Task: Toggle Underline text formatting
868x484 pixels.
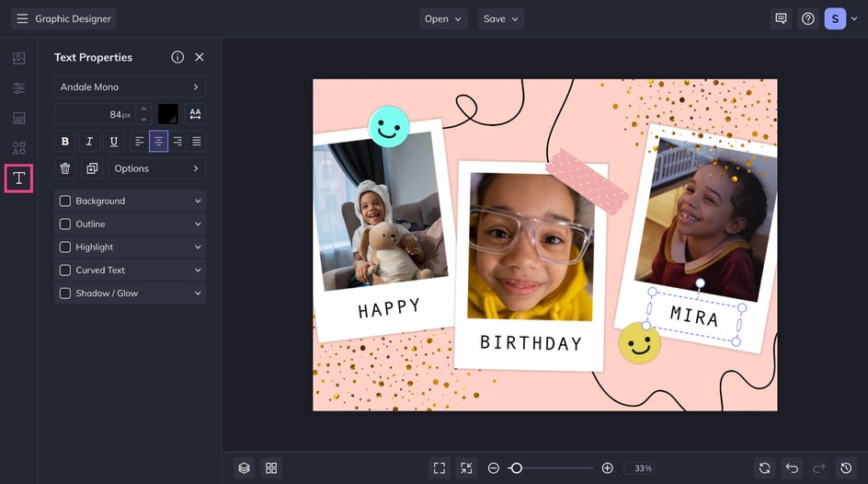Action: click(x=113, y=141)
